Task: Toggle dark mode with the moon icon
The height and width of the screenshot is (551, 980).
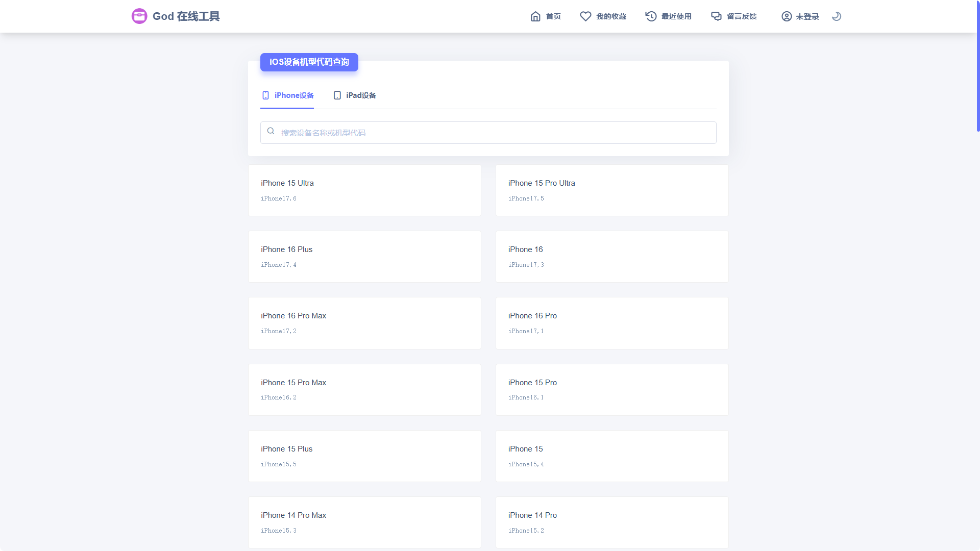Action: coord(836,16)
